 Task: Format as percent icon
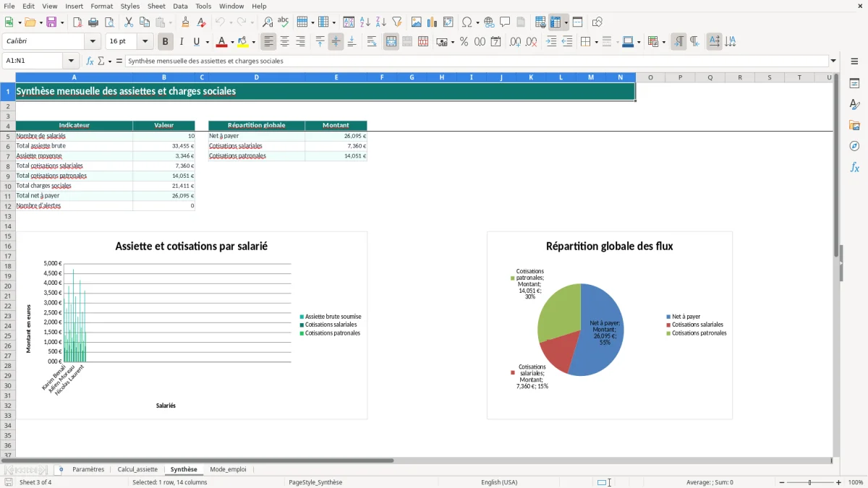click(464, 42)
